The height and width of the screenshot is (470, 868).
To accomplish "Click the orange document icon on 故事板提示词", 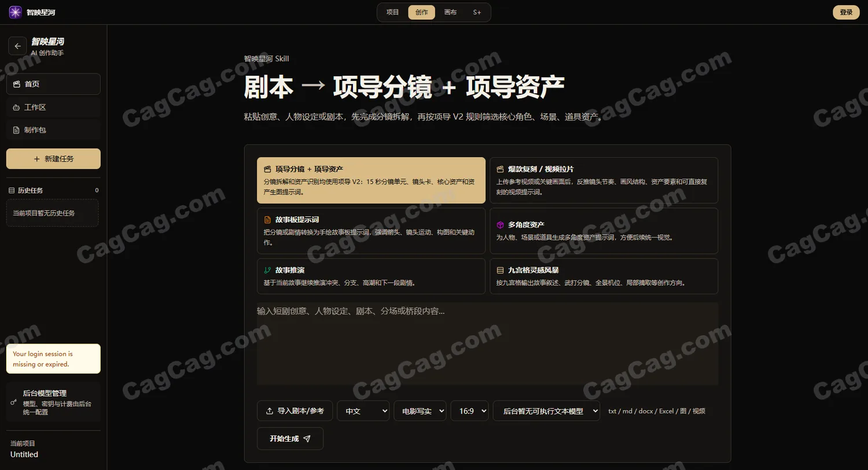I will (267, 220).
